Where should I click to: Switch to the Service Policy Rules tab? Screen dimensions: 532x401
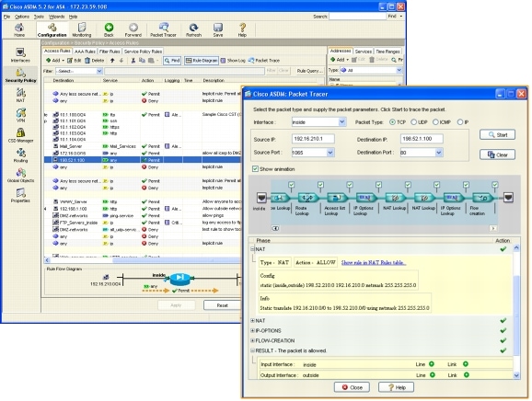143,52
